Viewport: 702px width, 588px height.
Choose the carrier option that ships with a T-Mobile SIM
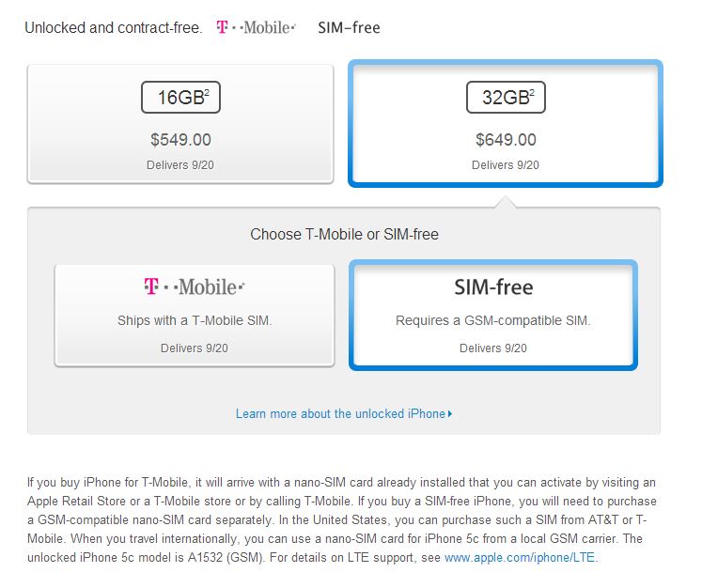(195, 315)
